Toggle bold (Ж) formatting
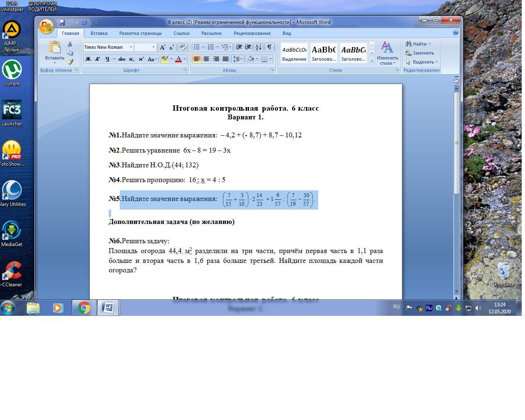525x420 pixels. (88, 59)
